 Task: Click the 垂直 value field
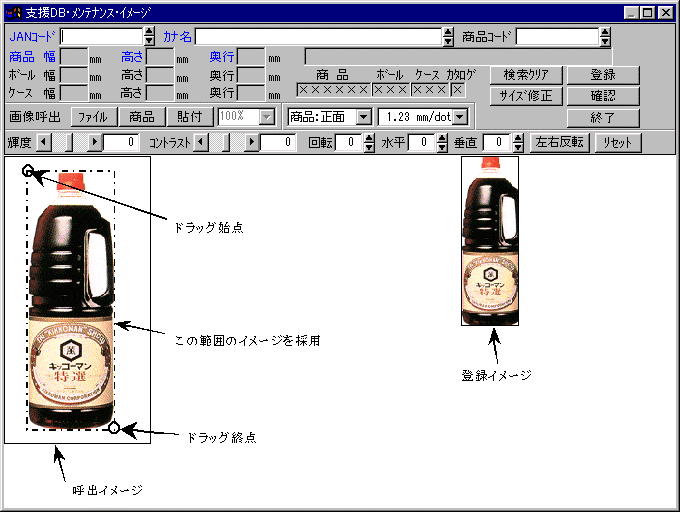pyautogui.click(x=497, y=142)
